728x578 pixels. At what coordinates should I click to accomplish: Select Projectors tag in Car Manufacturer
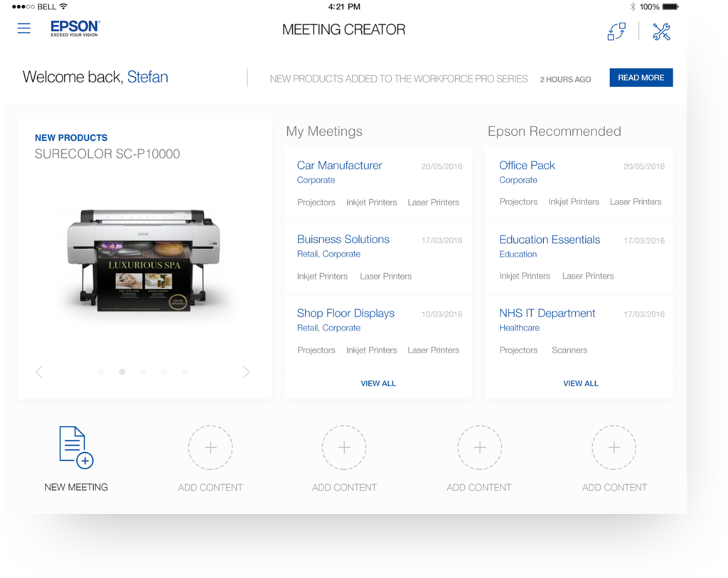[x=316, y=203]
